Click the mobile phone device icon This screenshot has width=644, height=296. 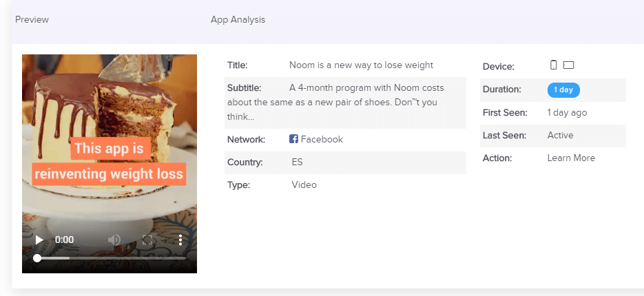pos(554,65)
